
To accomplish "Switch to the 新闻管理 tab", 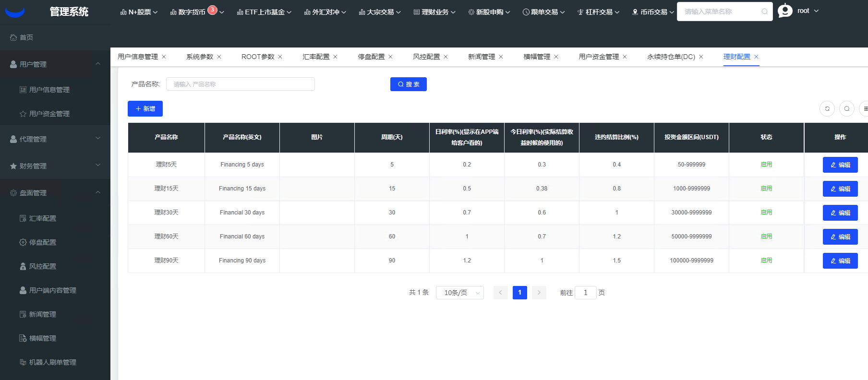I will point(481,57).
